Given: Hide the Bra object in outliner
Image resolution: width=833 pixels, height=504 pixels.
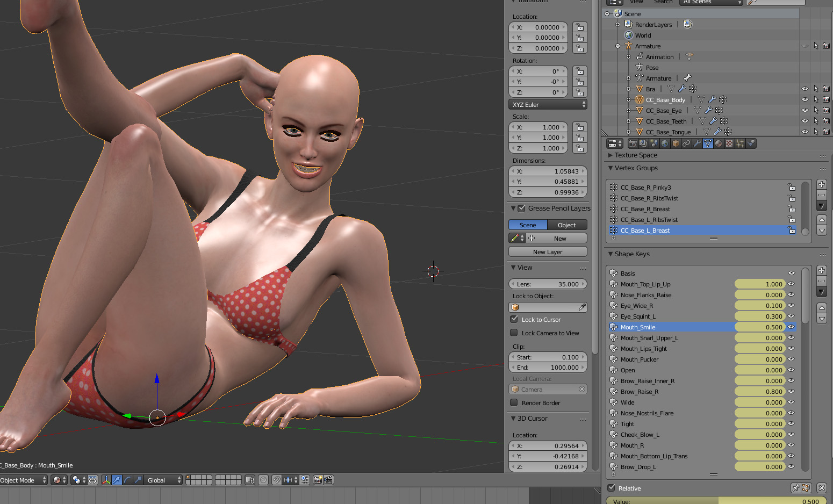Looking at the screenshot, I should click(805, 89).
